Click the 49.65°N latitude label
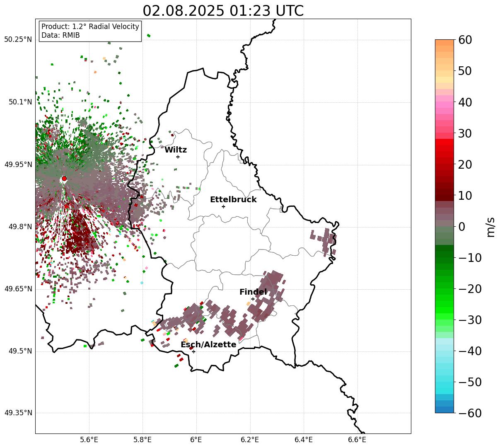This screenshot has height=448, width=500. [x=18, y=289]
